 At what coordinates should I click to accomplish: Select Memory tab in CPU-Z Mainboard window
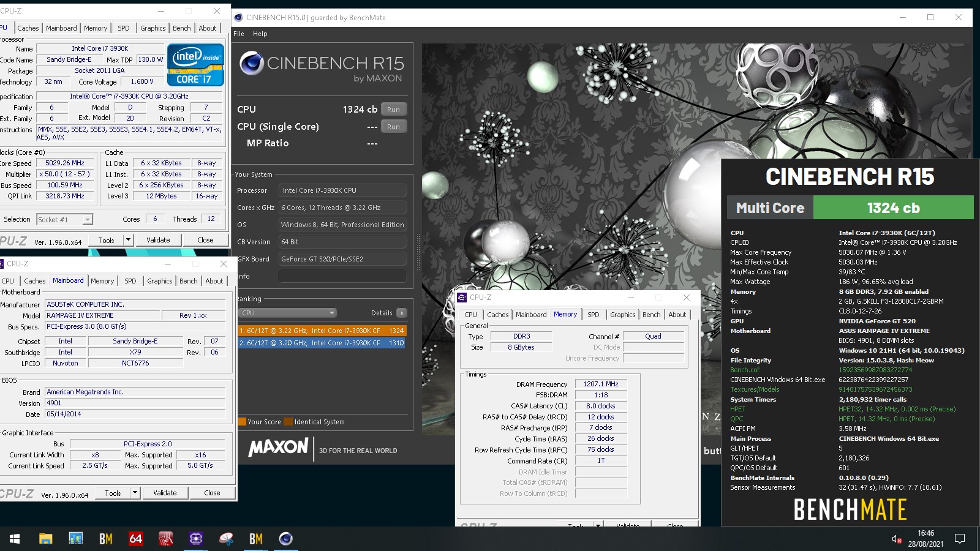tap(102, 281)
